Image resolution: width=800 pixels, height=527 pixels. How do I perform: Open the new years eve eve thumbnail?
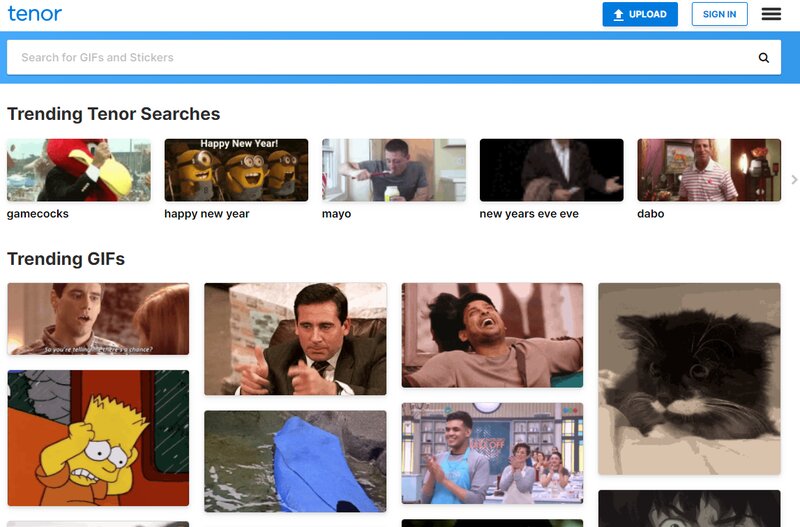click(552, 170)
